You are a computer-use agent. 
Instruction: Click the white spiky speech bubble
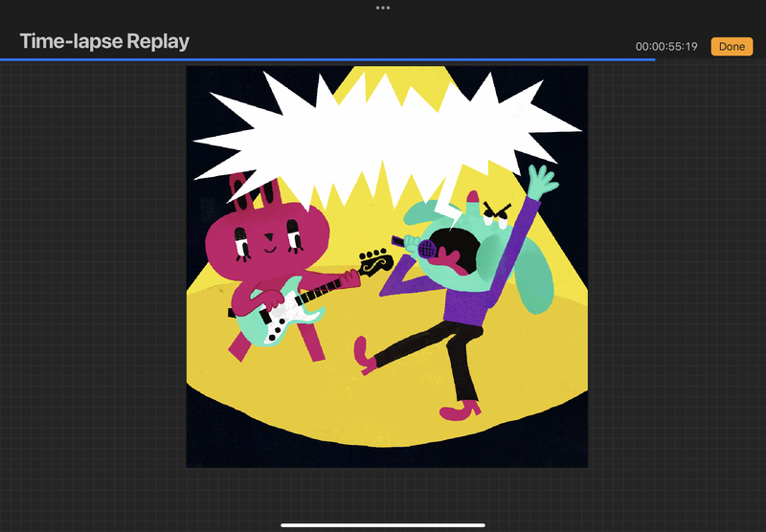click(383, 134)
